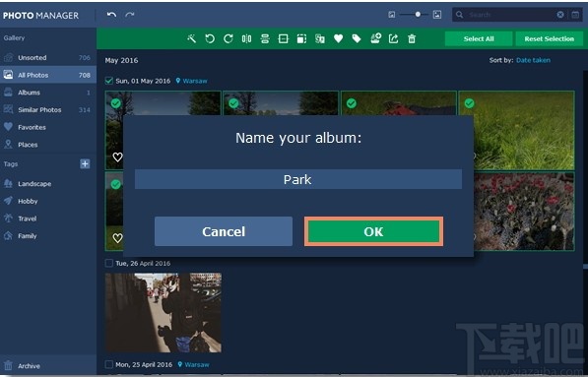Select the Travel tag

pyautogui.click(x=48, y=219)
